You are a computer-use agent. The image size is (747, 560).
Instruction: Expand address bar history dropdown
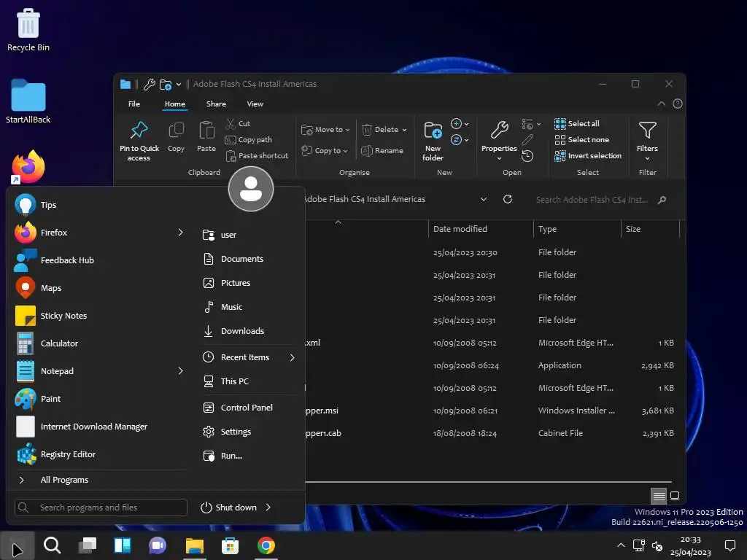(484, 199)
